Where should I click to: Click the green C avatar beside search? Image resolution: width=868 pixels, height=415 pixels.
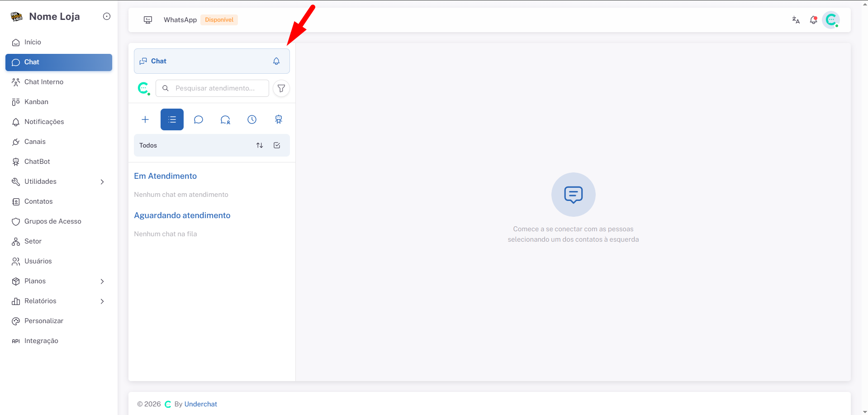coord(144,88)
